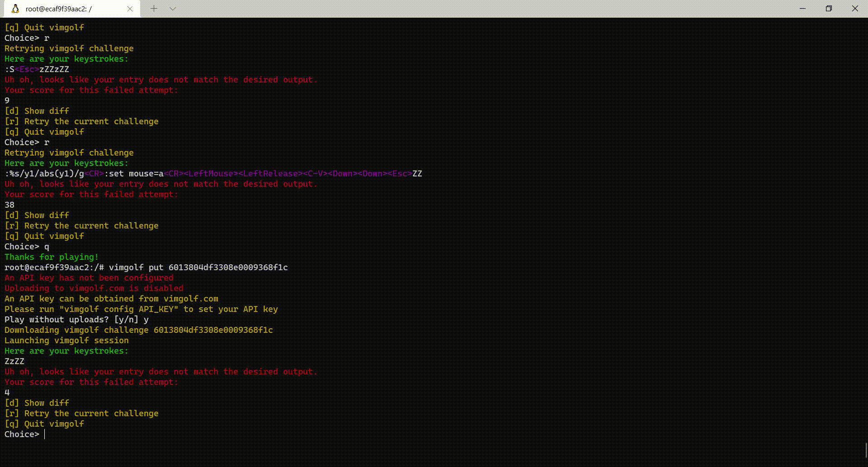Click the first 'Retrying vimgolf challenge' line
This screenshot has height=467, width=868.
coord(69,48)
